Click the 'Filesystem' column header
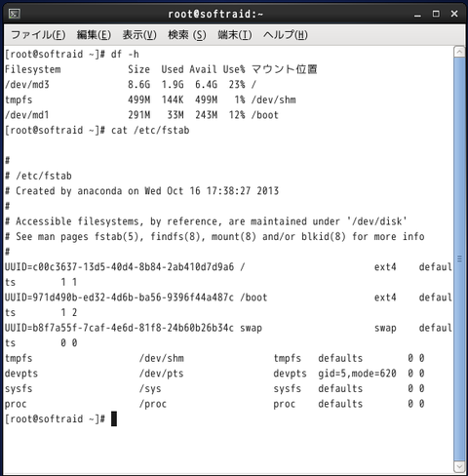Viewport: 468px width, 476px height. pos(33,69)
